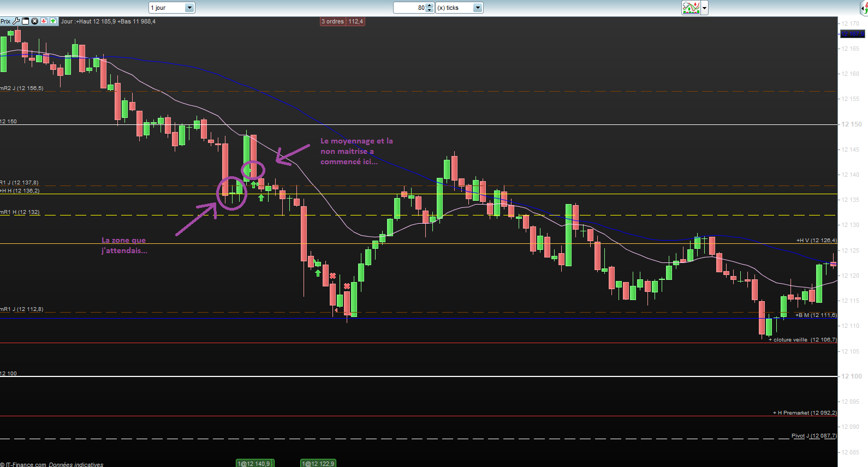This screenshot has height=467, width=868.
Task: Open the '(x) ticks' unit dropdown
Action: pyautogui.click(x=459, y=8)
